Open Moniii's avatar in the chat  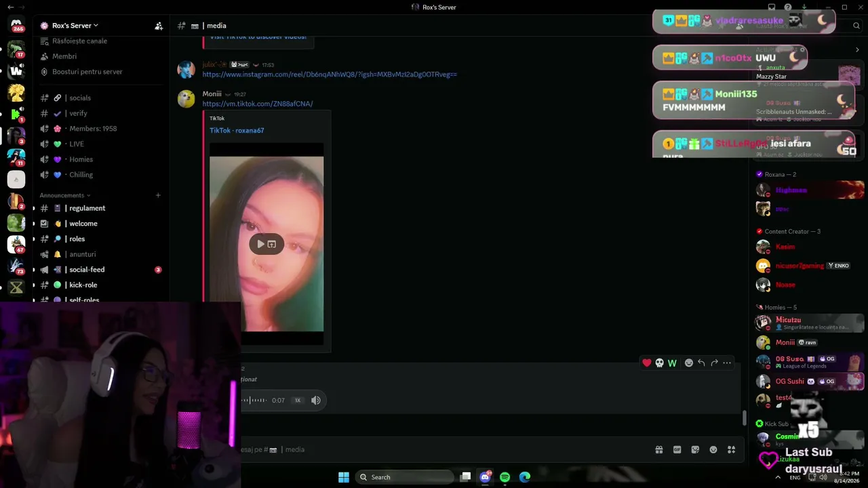click(x=186, y=99)
